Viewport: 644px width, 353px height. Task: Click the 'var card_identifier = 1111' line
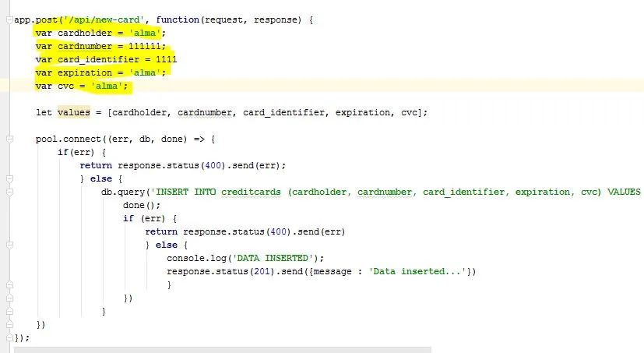(x=106, y=59)
